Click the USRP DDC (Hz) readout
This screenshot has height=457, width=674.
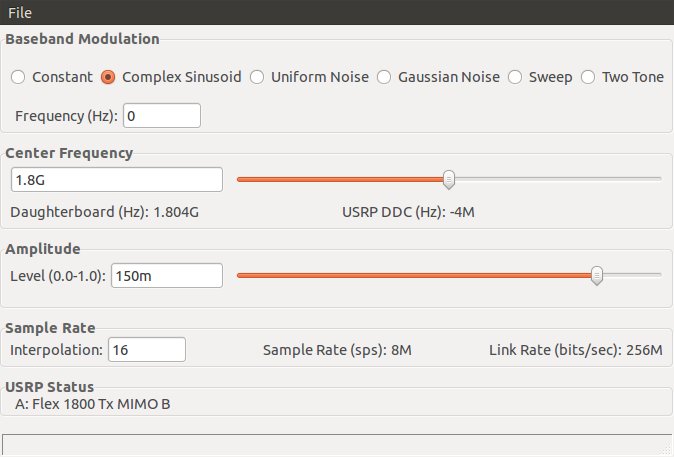(x=414, y=212)
